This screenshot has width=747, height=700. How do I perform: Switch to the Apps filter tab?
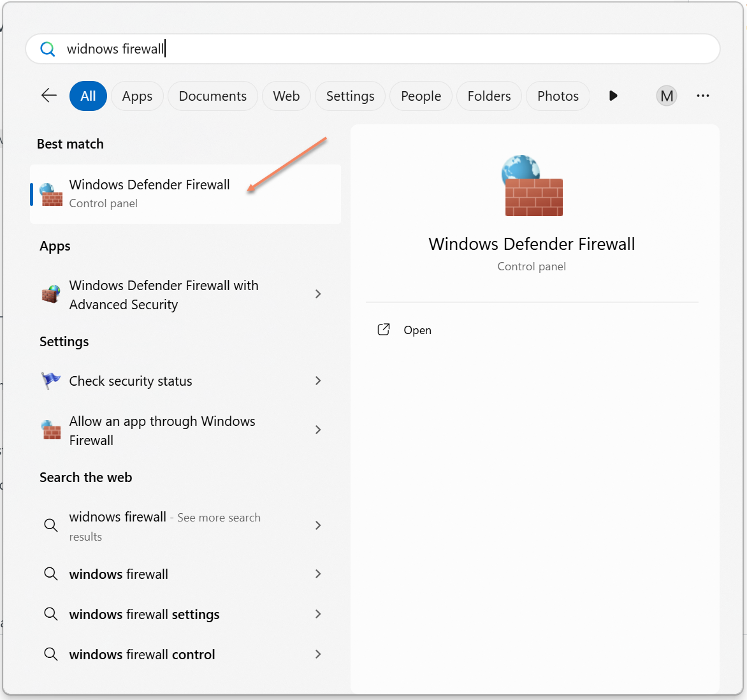click(x=137, y=96)
